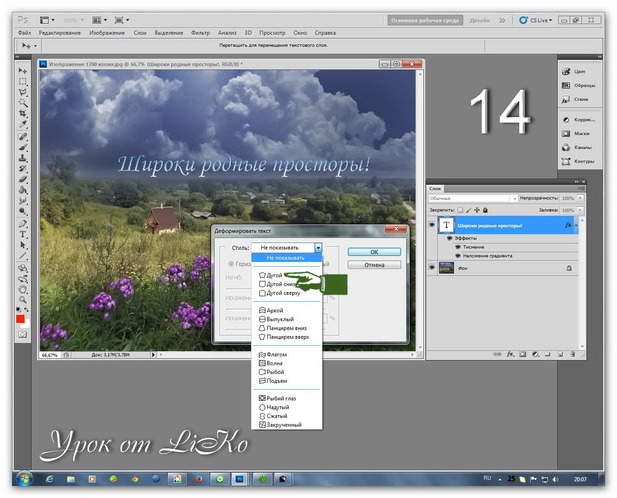Open the Фильтр menu
Viewport: 617px width, 498px height.
[200, 33]
